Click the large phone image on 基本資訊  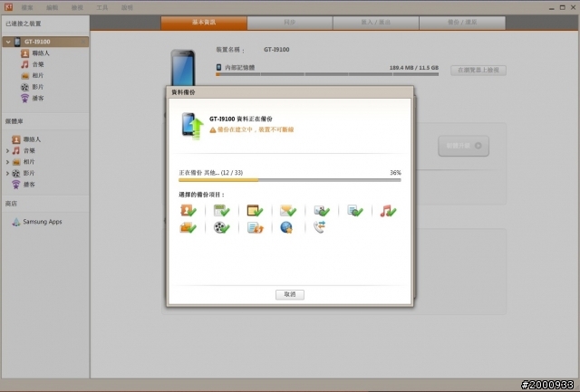pos(183,68)
